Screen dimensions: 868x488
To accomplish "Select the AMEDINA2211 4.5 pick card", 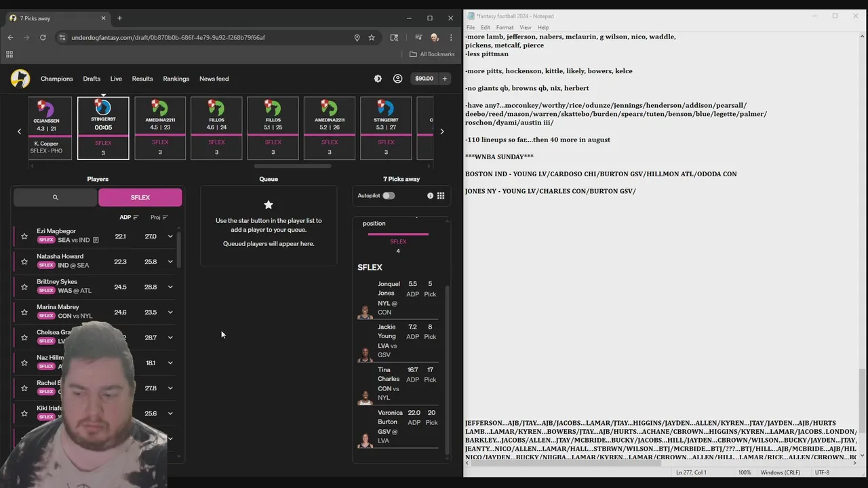I will pyautogui.click(x=160, y=128).
